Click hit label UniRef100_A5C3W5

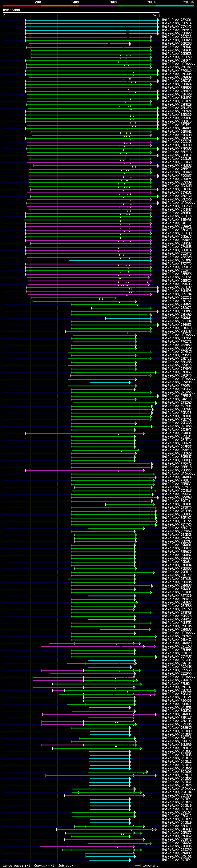coord(177,74)
